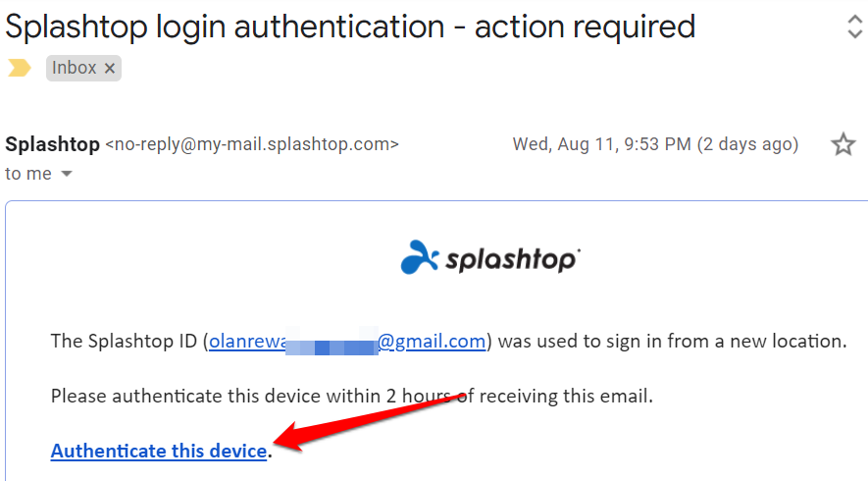
Task: Click the Splashtop wordmark in email body
Action: point(513,260)
